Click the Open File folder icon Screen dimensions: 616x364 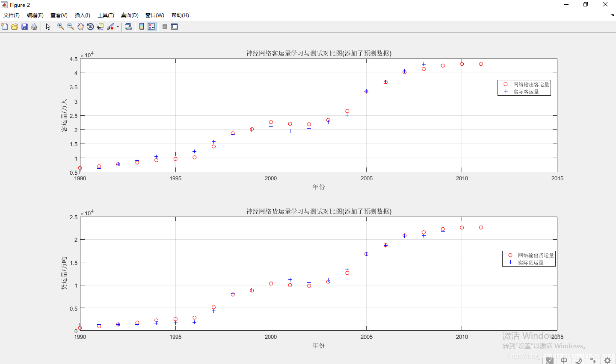click(x=15, y=26)
